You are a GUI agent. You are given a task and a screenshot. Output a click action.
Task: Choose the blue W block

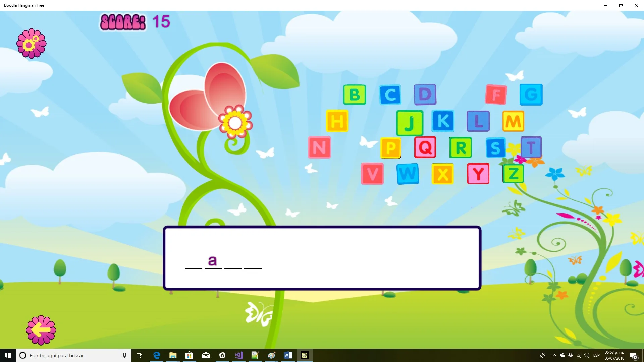[408, 174]
